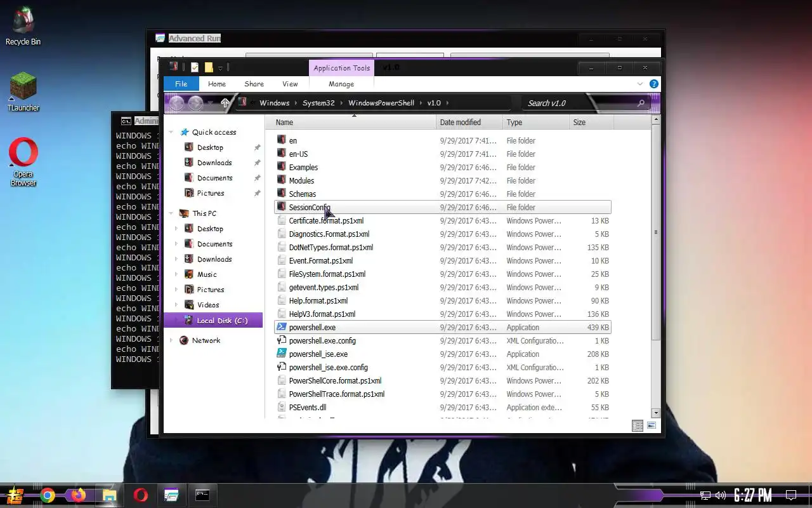Switch to File Explorer in the taskbar

pyautogui.click(x=109, y=495)
